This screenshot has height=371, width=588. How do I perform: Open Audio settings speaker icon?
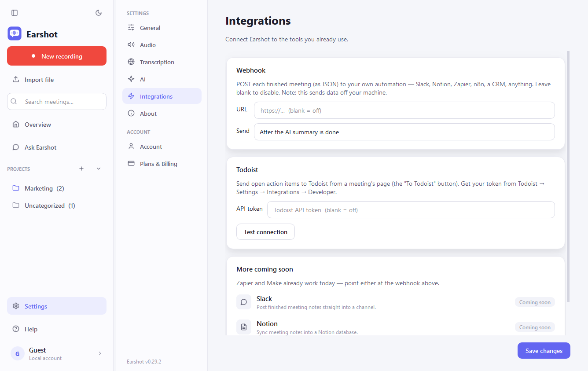coord(131,44)
